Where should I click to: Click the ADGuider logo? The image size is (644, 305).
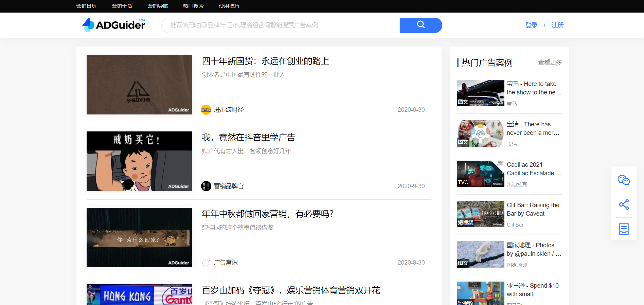pos(114,25)
